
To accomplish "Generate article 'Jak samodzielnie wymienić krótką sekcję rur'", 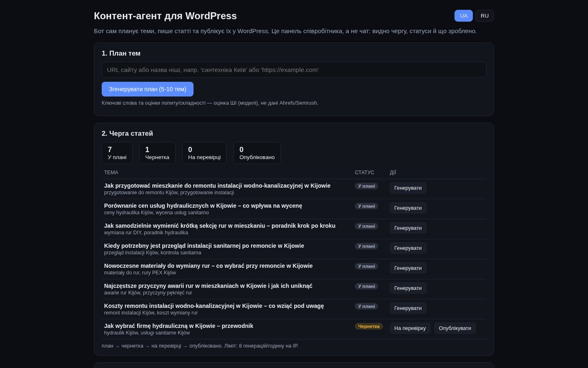I will click(408, 228).
